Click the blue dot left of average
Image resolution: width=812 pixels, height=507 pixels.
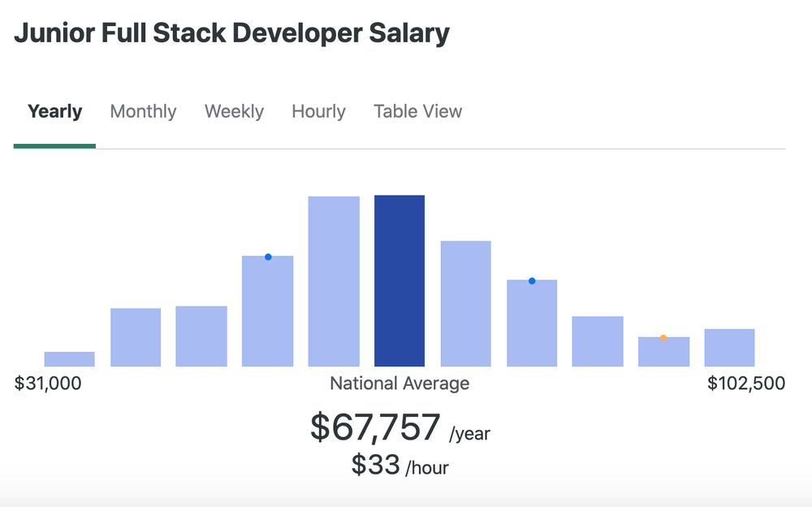pyautogui.click(x=268, y=257)
